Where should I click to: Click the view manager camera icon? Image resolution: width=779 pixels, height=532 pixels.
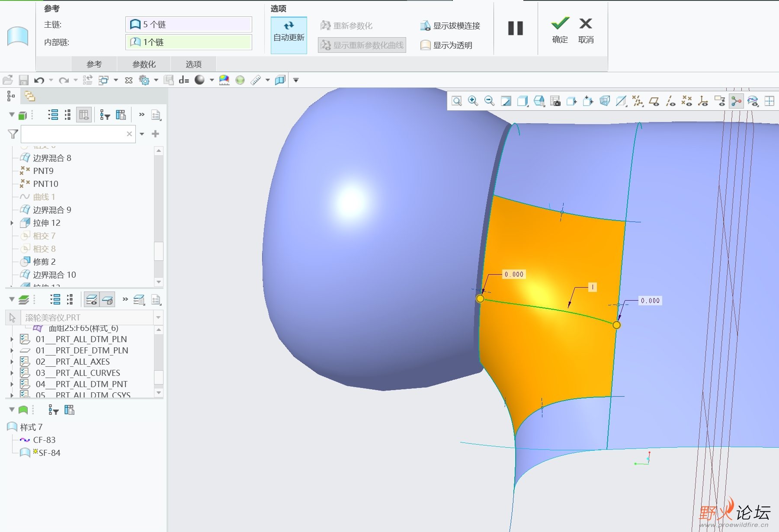tap(555, 101)
